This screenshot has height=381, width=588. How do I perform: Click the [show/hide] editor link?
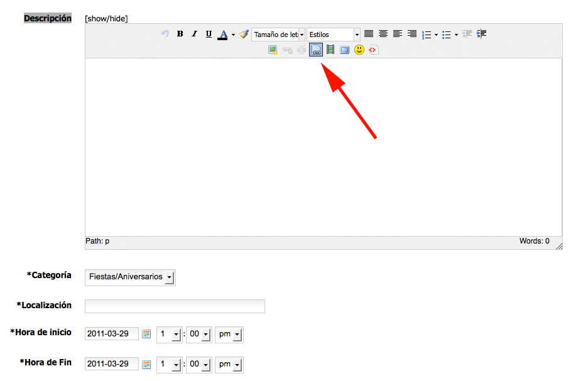[x=107, y=18]
